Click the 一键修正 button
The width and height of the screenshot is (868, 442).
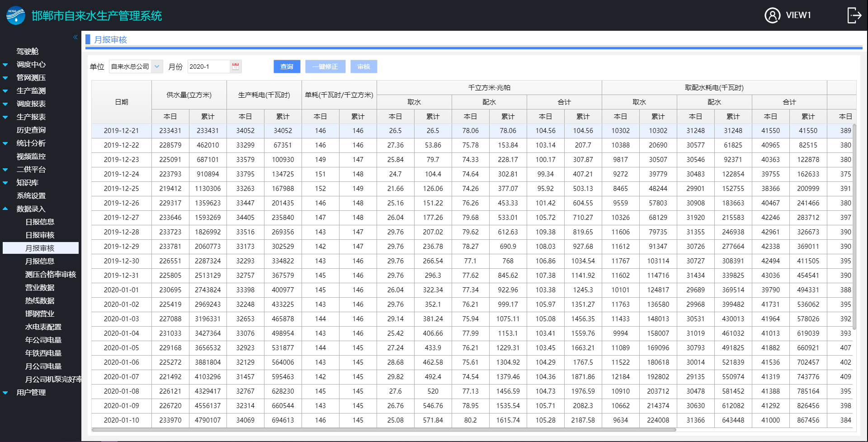(325, 67)
